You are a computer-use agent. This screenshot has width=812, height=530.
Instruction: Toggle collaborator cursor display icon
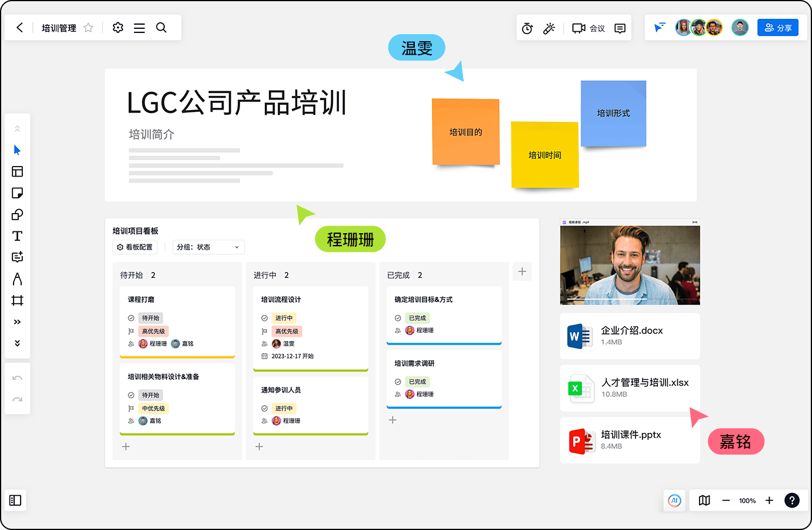(x=660, y=27)
